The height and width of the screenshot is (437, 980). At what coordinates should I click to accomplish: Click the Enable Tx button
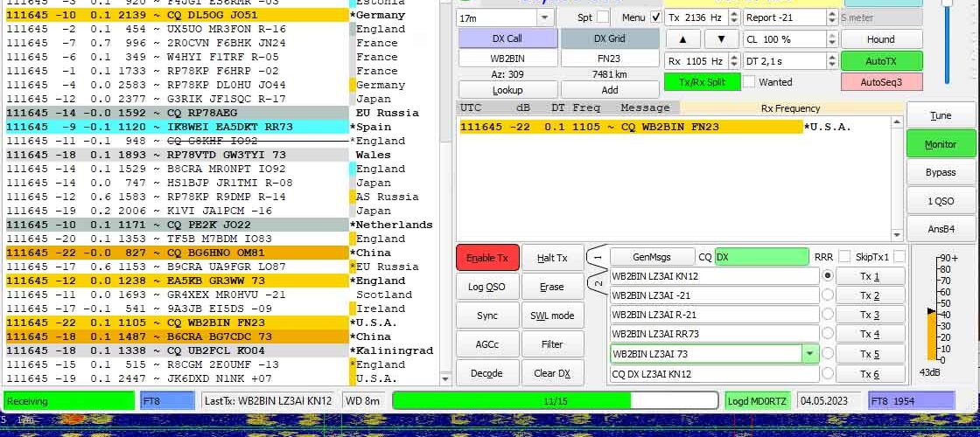(x=487, y=258)
